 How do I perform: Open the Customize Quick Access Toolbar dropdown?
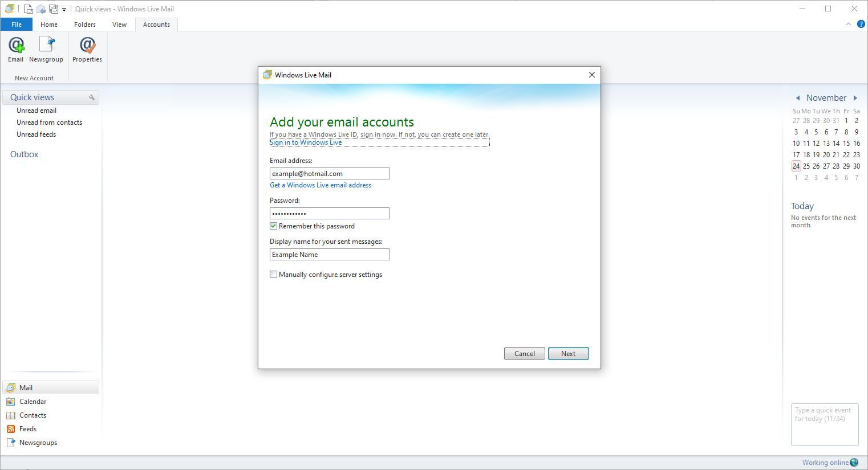64,10
